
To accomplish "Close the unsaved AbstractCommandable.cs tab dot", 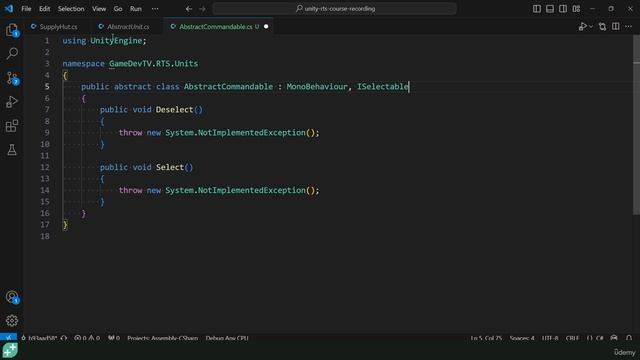I will tap(266, 27).
